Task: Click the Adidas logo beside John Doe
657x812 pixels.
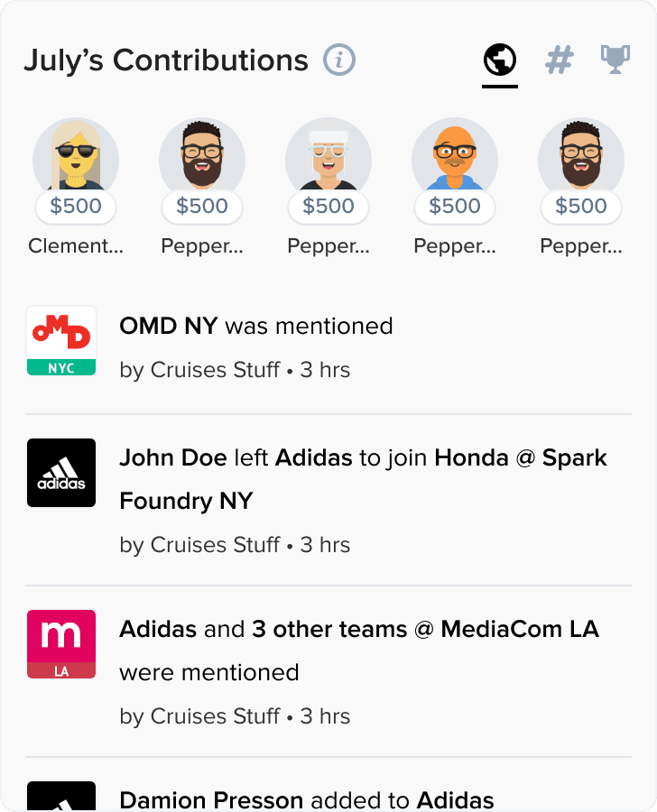Action: tap(61, 473)
